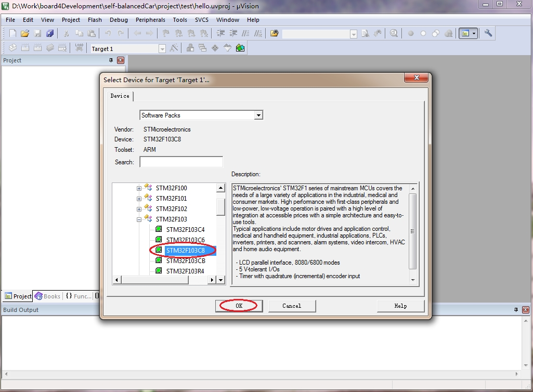
Task: Expand the STM32F100 tree node
Action: point(139,188)
